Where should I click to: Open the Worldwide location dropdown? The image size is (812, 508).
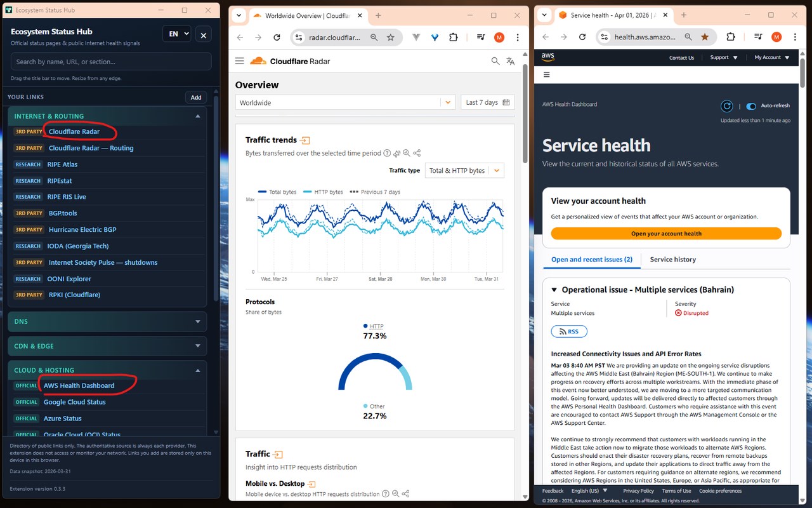tap(345, 102)
